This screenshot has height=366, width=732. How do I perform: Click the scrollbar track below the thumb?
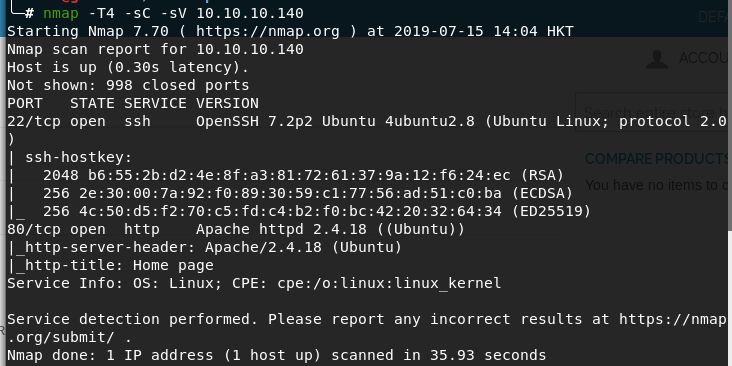point(730,299)
